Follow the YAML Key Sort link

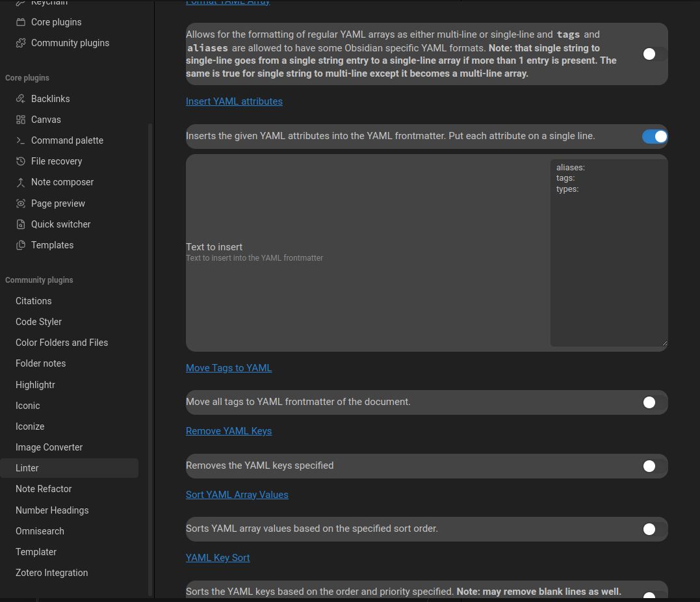(218, 558)
